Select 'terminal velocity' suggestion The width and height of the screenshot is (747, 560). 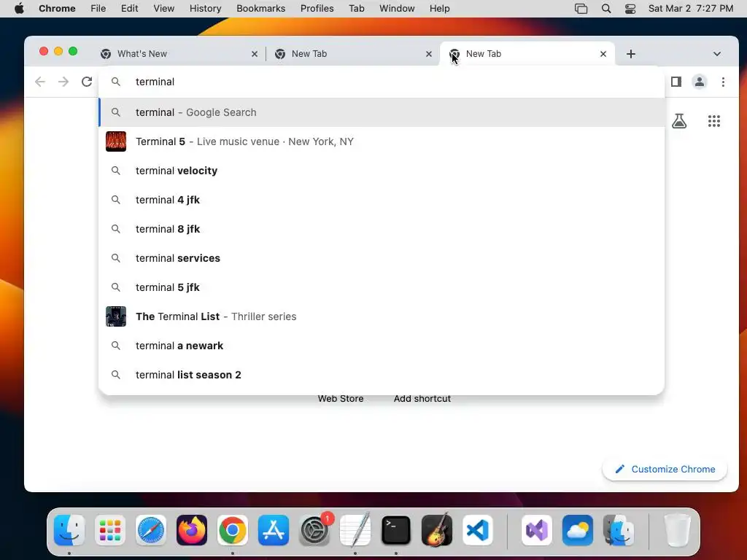tap(382, 171)
